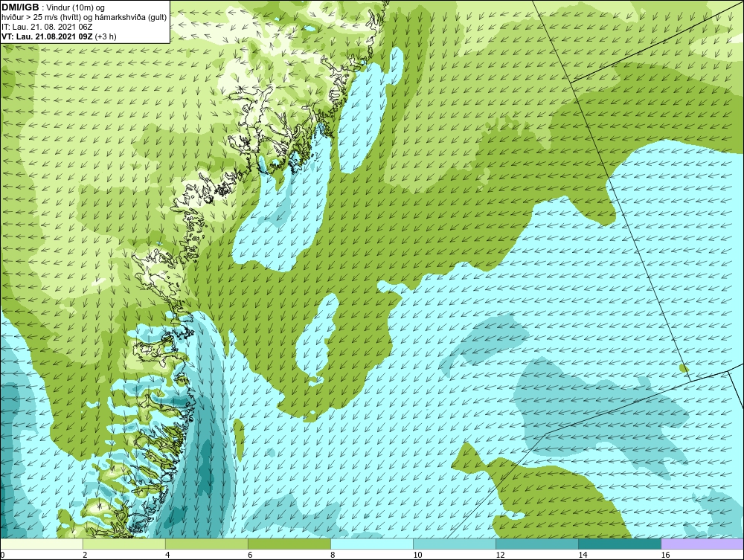Click the 12–14 m/s teal legend swatch
Viewport: 744px width, 560px height.
coord(537,544)
